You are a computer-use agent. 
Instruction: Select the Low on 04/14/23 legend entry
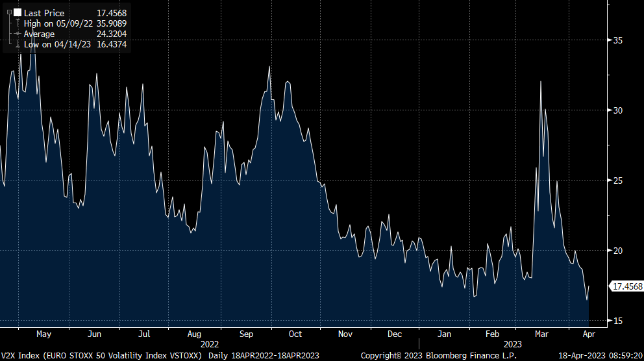tap(57, 44)
